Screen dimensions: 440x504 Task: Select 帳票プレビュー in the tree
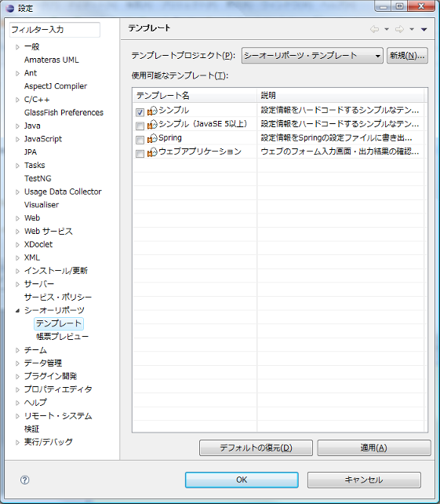[x=62, y=337]
